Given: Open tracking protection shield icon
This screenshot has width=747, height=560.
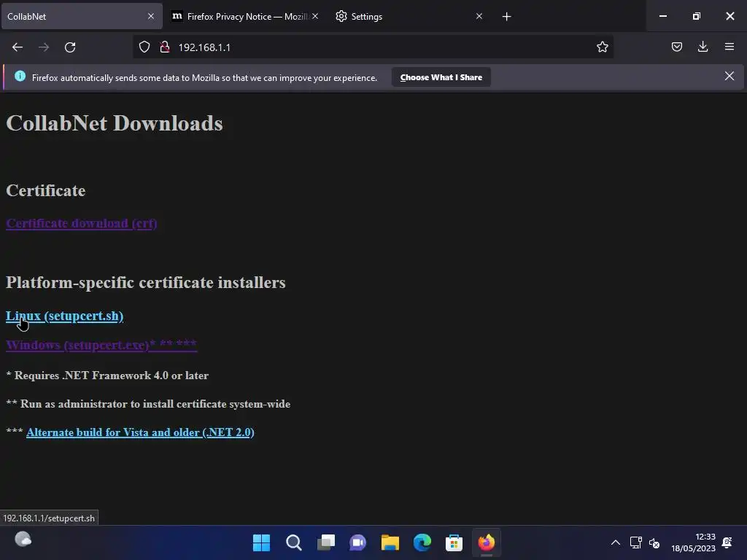Looking at the screenshot, I should 144,47.
